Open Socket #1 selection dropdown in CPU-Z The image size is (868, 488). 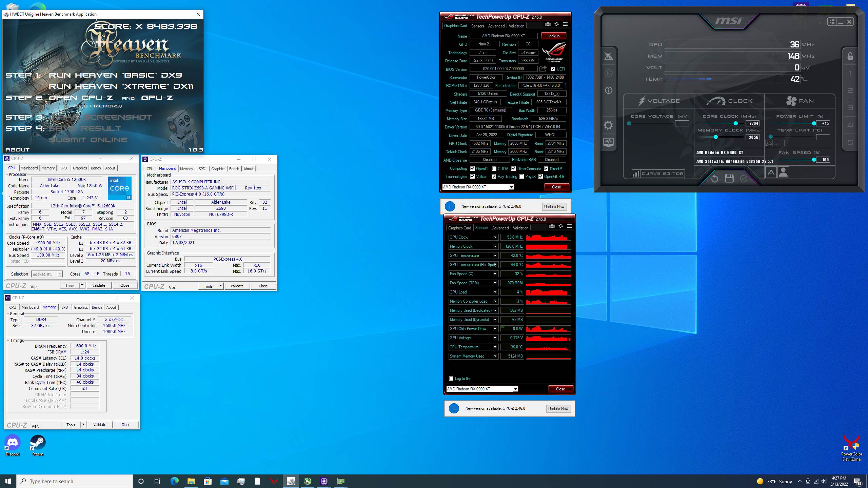coord(60,274)
